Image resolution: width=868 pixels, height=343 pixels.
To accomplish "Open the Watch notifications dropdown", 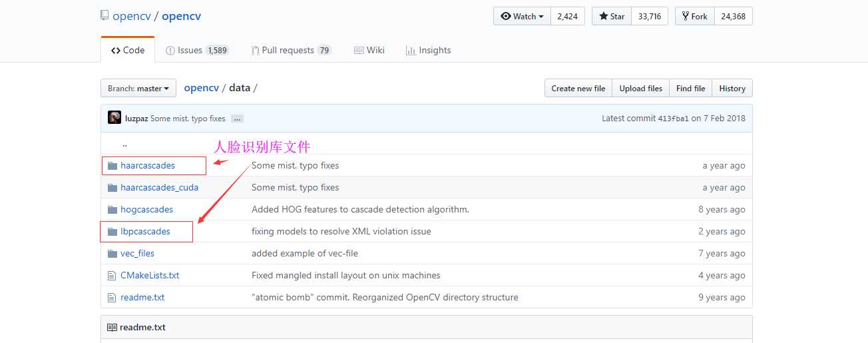I will [522, 16].
